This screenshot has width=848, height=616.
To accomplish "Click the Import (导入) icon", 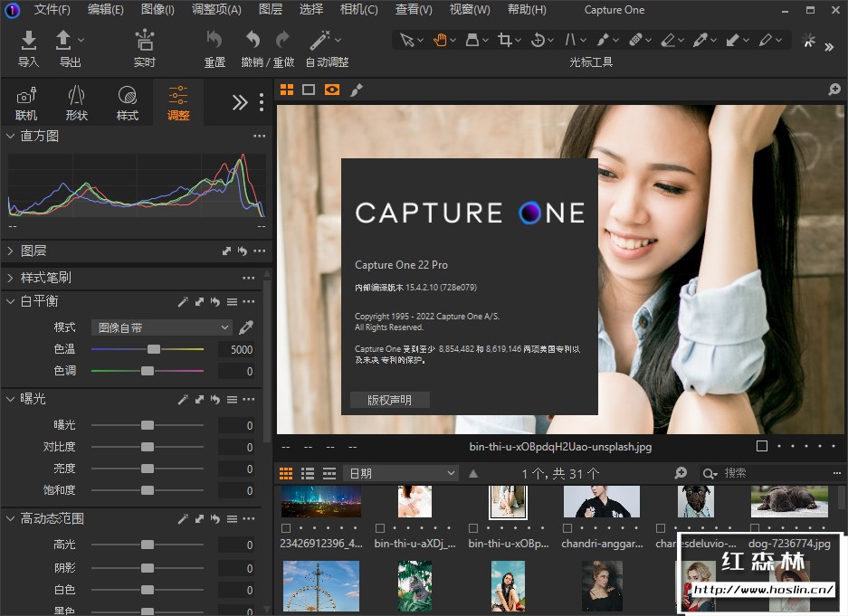I will (29, 40).
